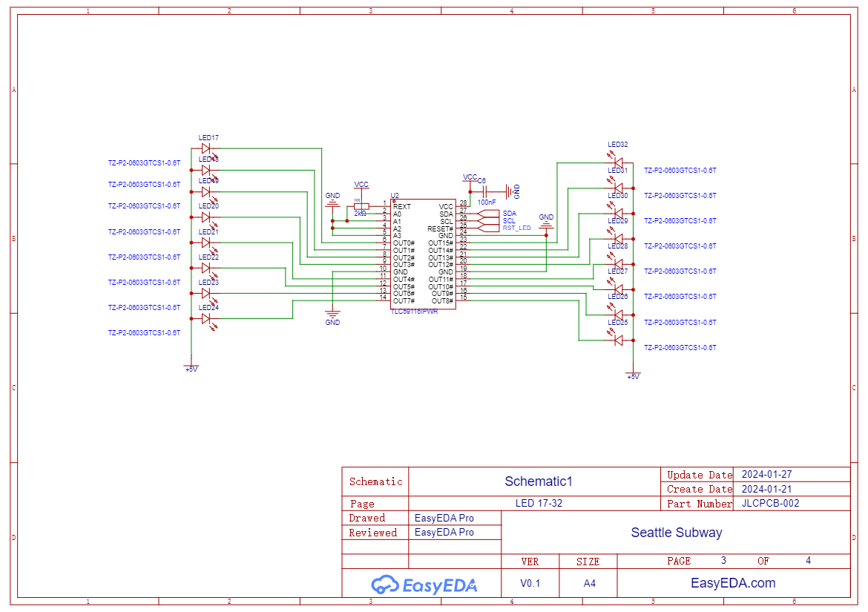Select the LED24 diode symbol
Screen dimensions: 868x612
(x=206, y=319)
